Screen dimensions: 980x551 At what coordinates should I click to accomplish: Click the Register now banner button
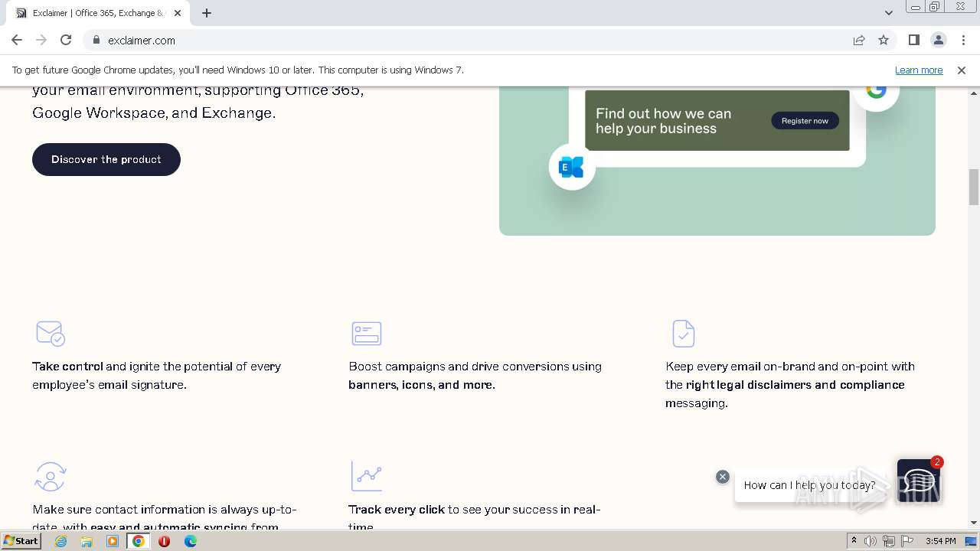coord(805,121)
